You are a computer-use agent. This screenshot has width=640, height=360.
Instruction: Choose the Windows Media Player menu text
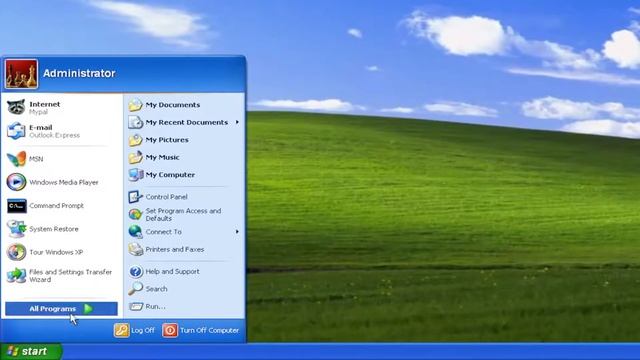[x=64, y=182]
